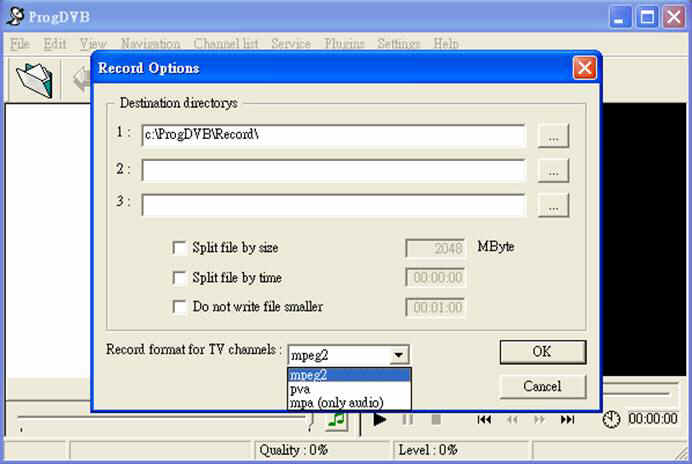The height and width of the screenshot is (464, 692).
Task: Click the green music note icon
Action: [x=336, y=420]
